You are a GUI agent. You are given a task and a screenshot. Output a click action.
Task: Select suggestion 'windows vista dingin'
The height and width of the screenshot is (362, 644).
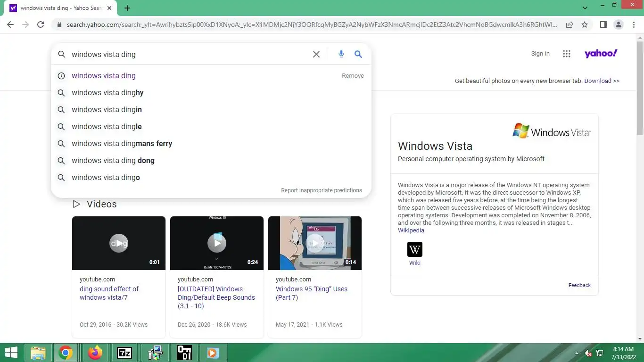coord(211,109)
